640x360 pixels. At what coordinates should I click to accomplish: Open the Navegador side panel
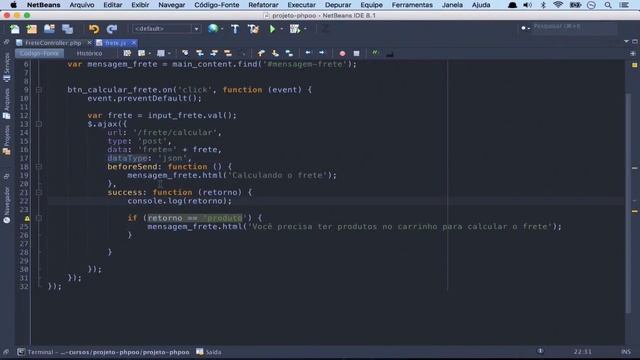pos(7,205)
